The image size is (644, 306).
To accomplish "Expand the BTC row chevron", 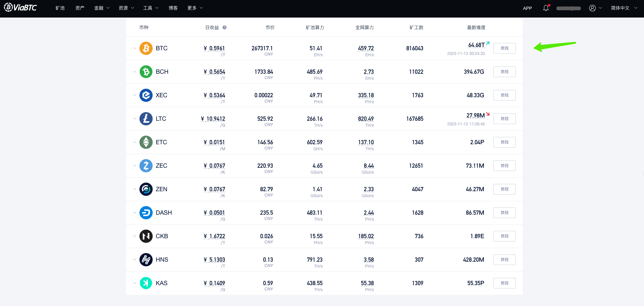I will (134, 48).
